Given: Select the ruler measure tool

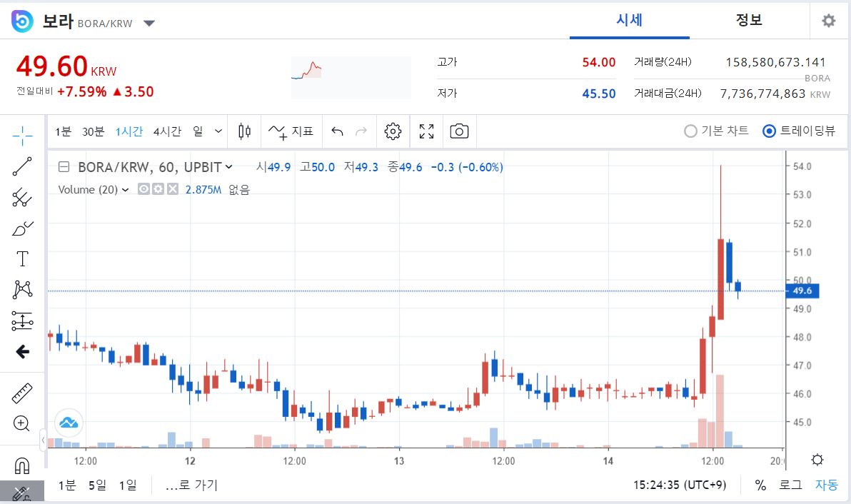Looking at the screenshot, I should pos(22,393).
